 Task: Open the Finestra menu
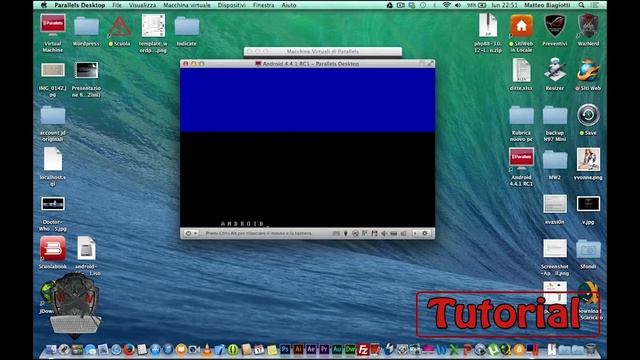(263, 5)
